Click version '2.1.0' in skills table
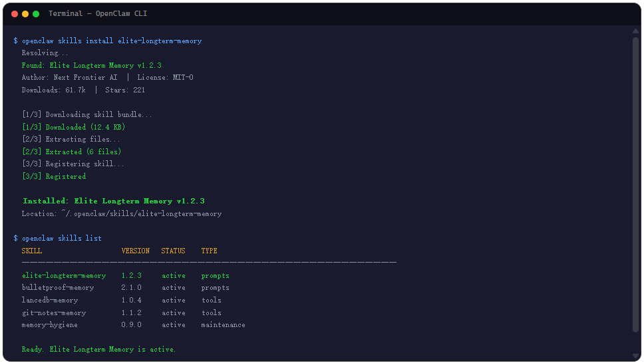Screen dimensions: 644x363 click(132, 287)
